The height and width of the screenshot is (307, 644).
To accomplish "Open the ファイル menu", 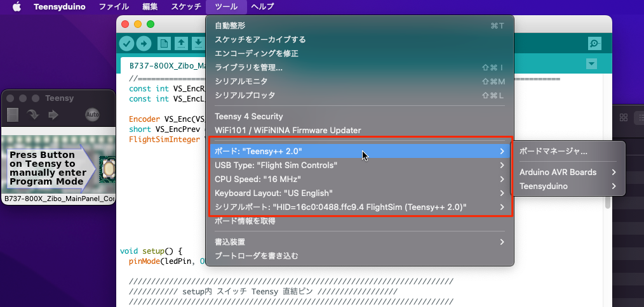I will [114, 6].
